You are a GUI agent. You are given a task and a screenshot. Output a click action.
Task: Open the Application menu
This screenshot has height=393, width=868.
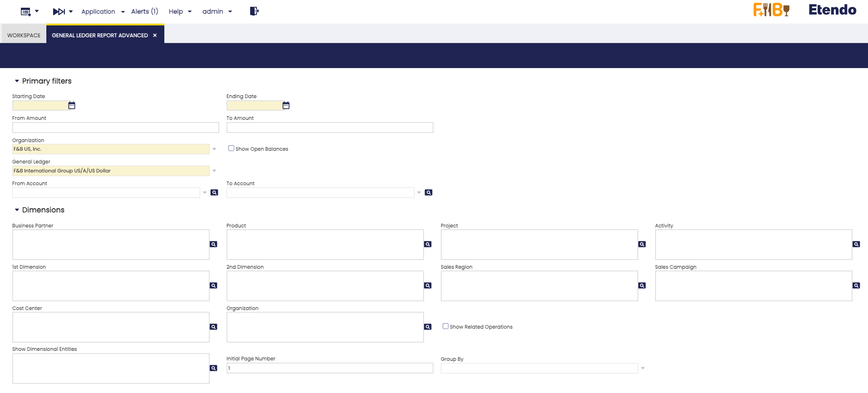103,11
